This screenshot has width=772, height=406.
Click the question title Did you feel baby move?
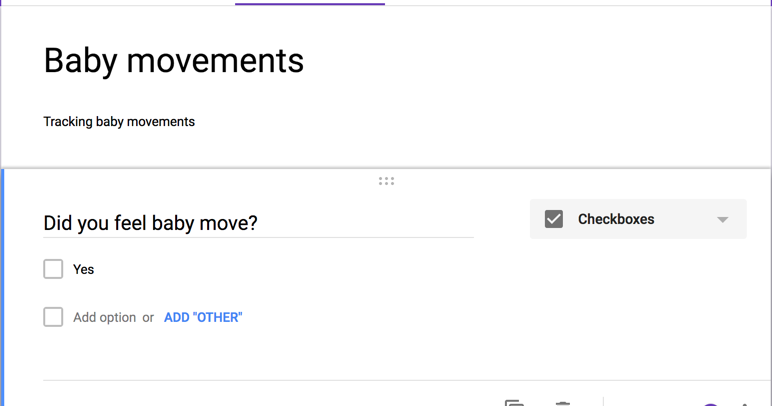tap(150, 223)
